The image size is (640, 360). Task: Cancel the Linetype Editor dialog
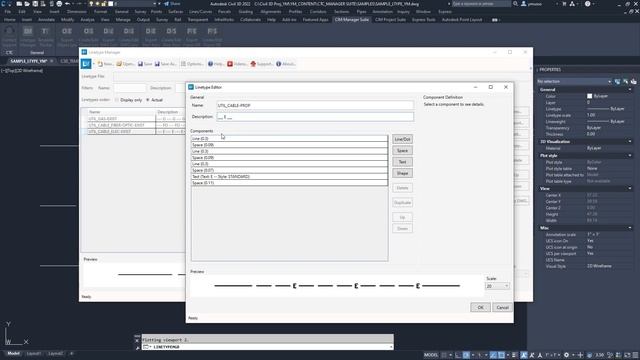502,307
